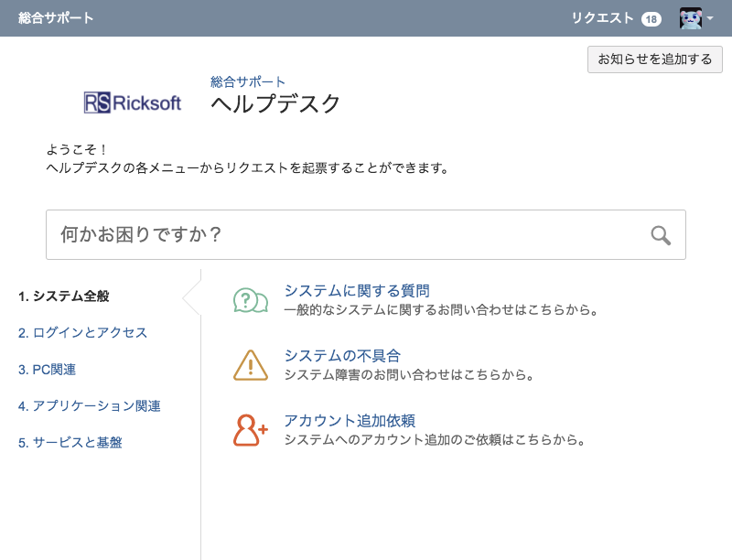Viewport: 732px width, 560px height.
Task: Click the question bubble icon for システムに関する質問
Action: pyautogui.click(x=251, y=300)
